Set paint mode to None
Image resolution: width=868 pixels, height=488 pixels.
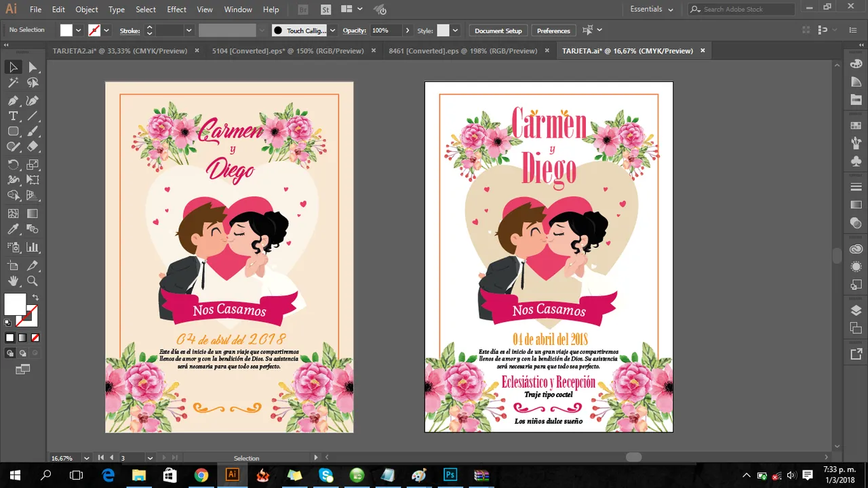click(x=35, y=338)
